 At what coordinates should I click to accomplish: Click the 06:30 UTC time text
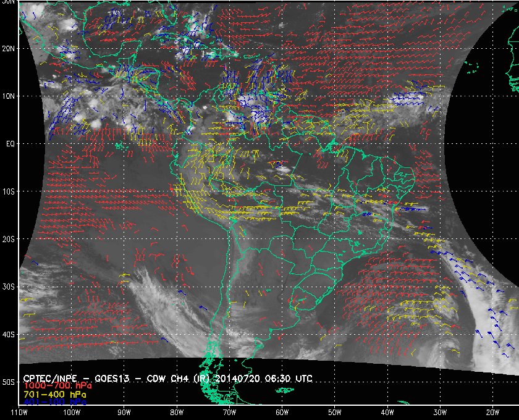tap(289, 379)
